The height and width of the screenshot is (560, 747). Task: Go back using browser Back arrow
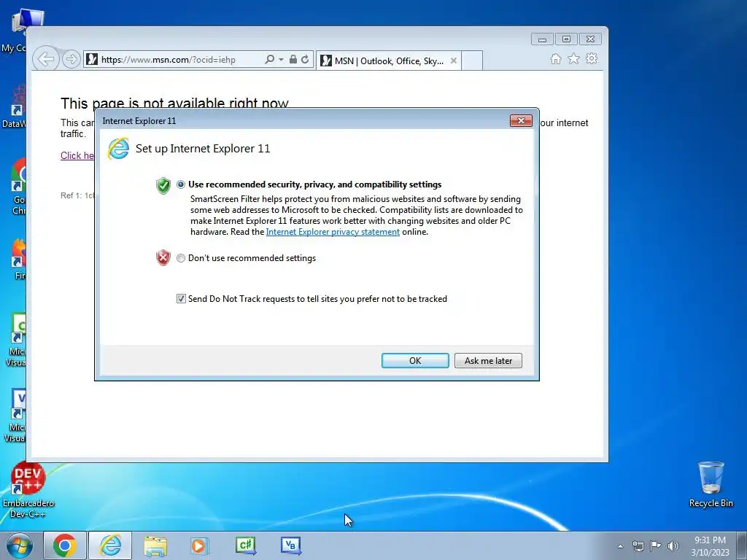coord(46,60)
